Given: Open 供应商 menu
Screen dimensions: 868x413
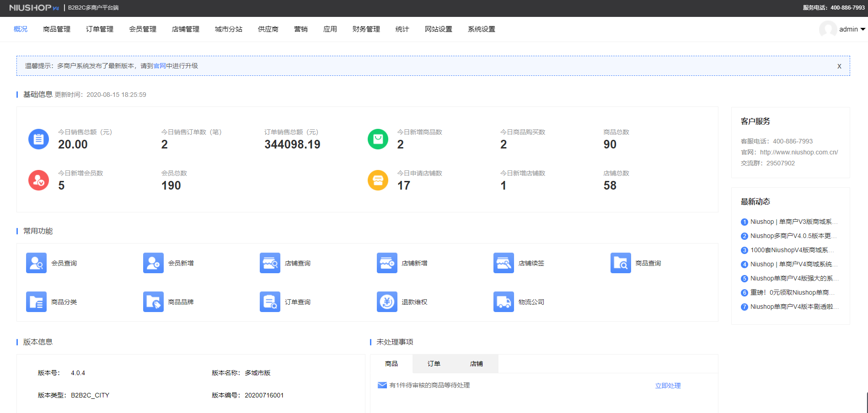Looking at the screenshot, I should (268, 29).
